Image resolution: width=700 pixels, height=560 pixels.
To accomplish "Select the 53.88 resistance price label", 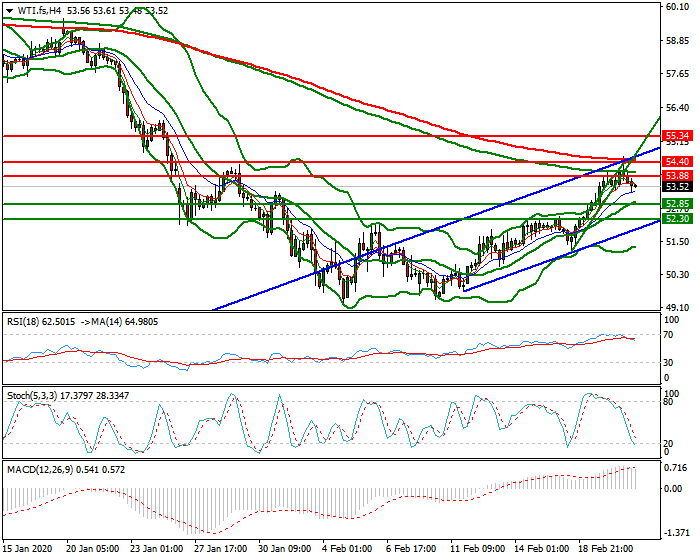I will [x=677, y=176].
